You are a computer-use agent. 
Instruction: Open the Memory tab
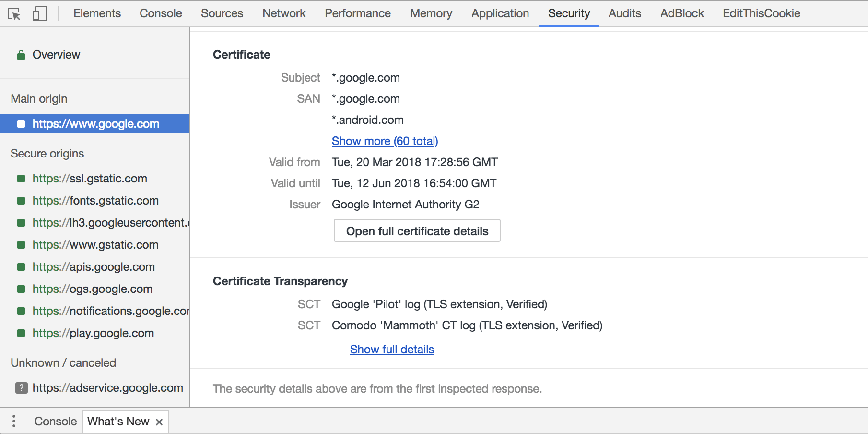click(x=431, y=13)
